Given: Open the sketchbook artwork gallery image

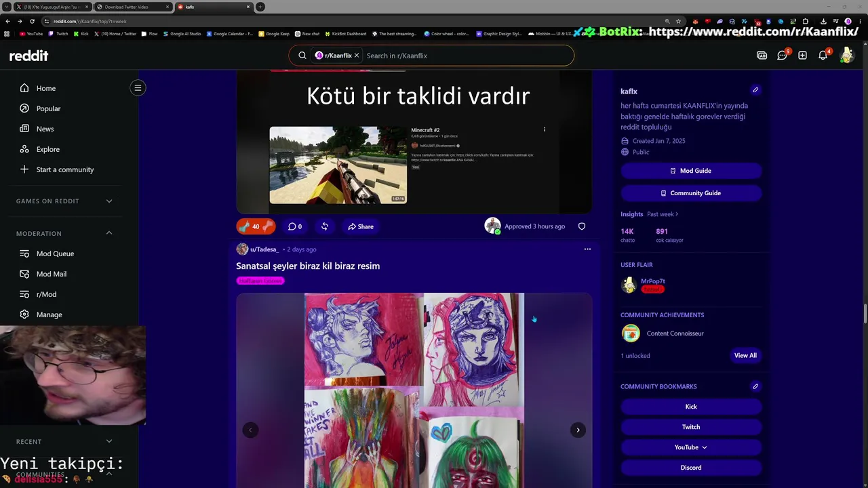Looking at the screenshot, I should (414, 390).
